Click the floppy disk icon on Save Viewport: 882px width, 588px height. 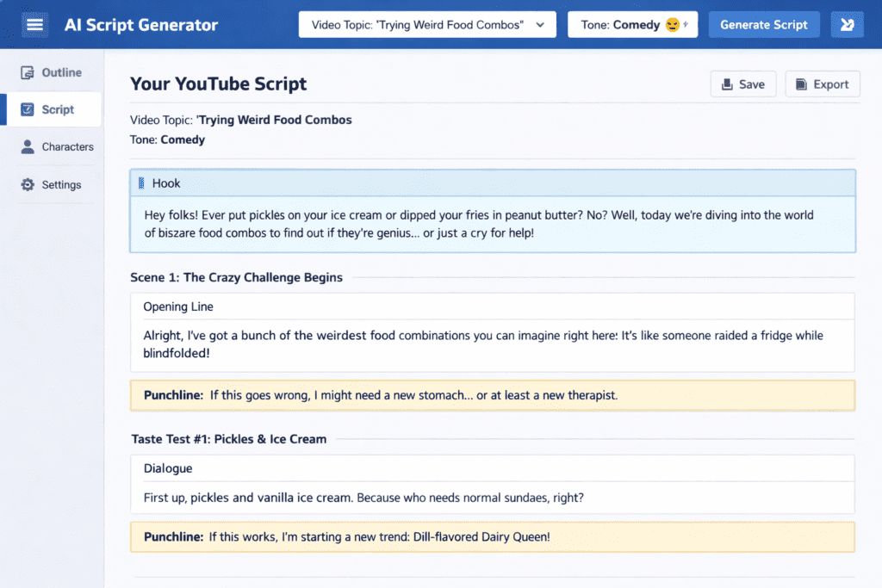[727, 84]
